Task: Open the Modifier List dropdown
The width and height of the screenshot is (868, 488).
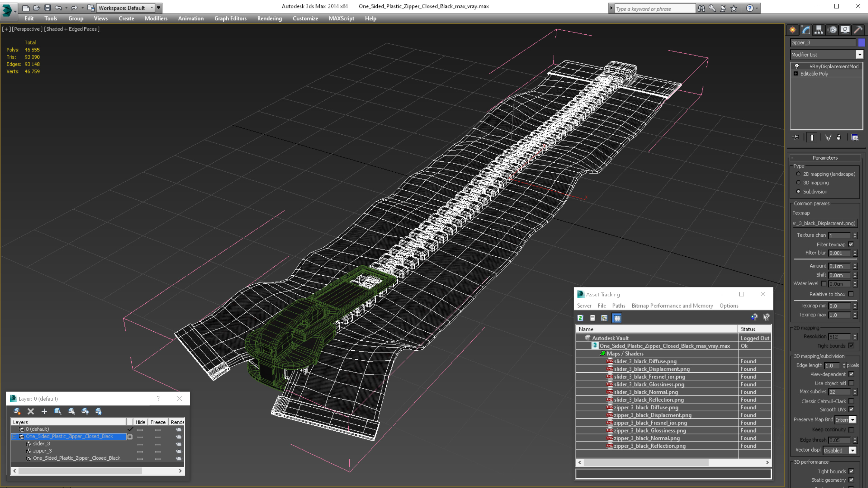Action: pos(860,55)
